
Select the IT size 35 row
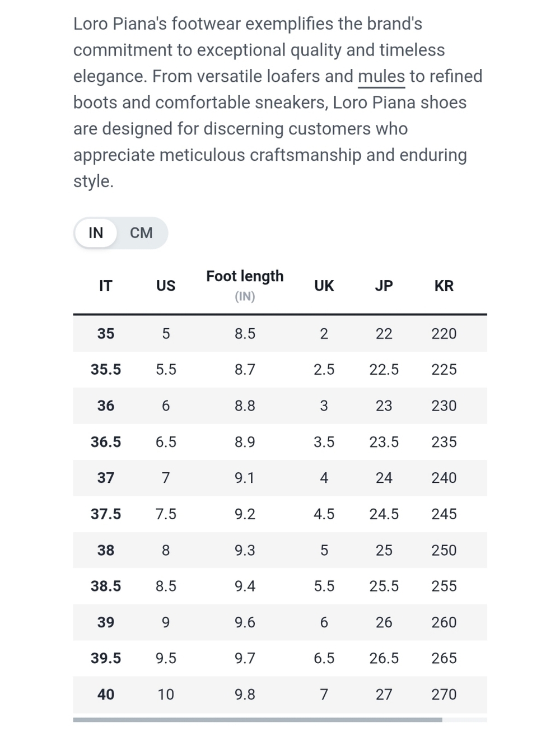(x=280, y=334)
